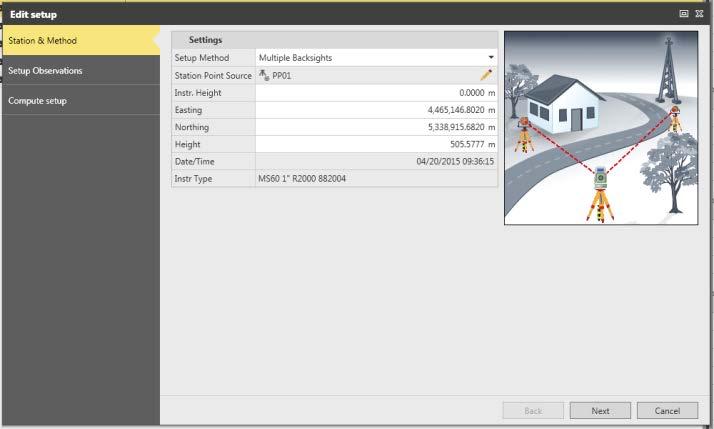Viewport: 714px width, 429px height.
Task: Close the Edit setup dialog
Action: click(699, 14)
